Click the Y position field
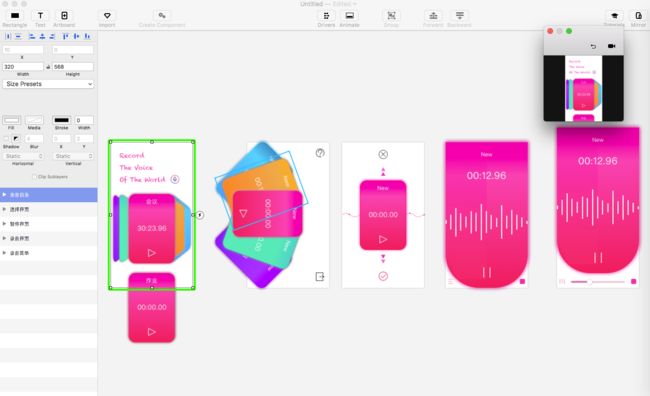The width and height of the screenshot is (650, 396). (73, 50)
